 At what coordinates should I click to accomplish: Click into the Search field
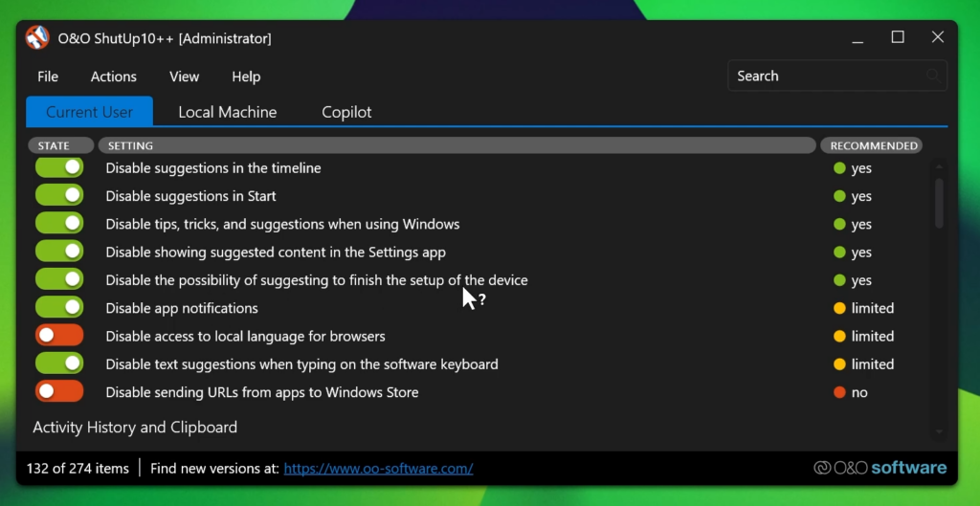click(823, 77)
